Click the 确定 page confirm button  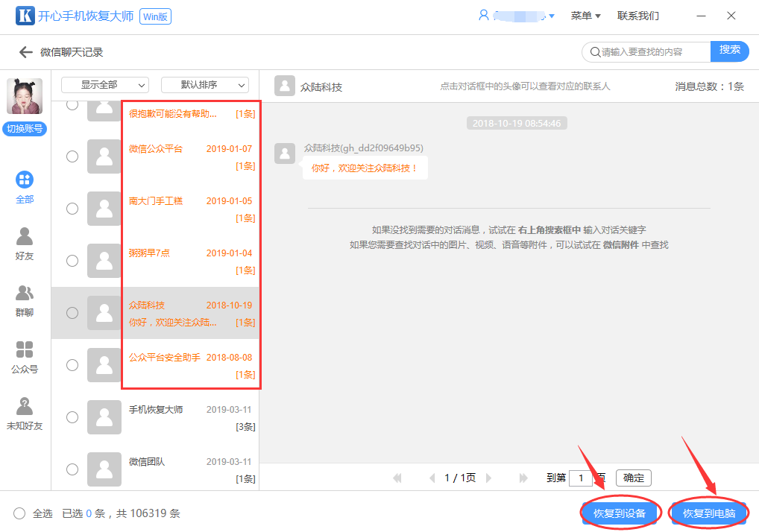click(634, 478)
